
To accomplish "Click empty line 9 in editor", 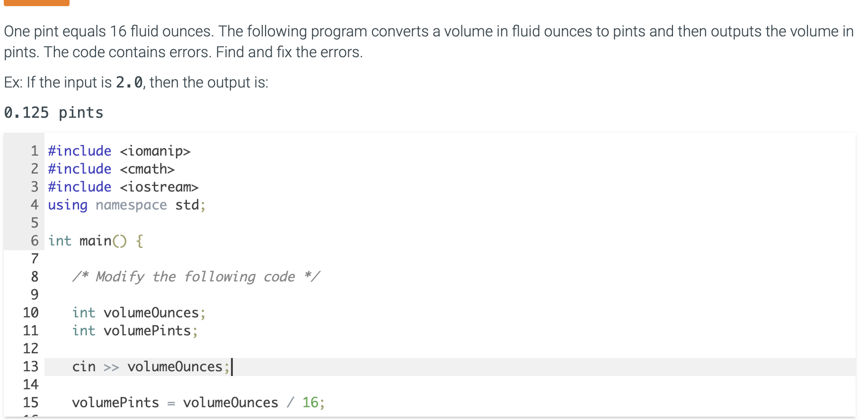I will pos(450,295).
